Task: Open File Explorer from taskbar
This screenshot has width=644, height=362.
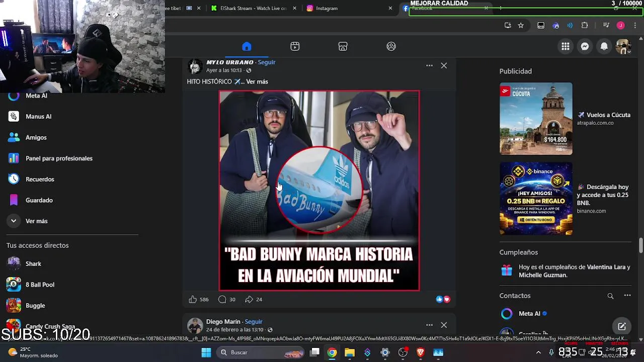Action: pos(350,352)
